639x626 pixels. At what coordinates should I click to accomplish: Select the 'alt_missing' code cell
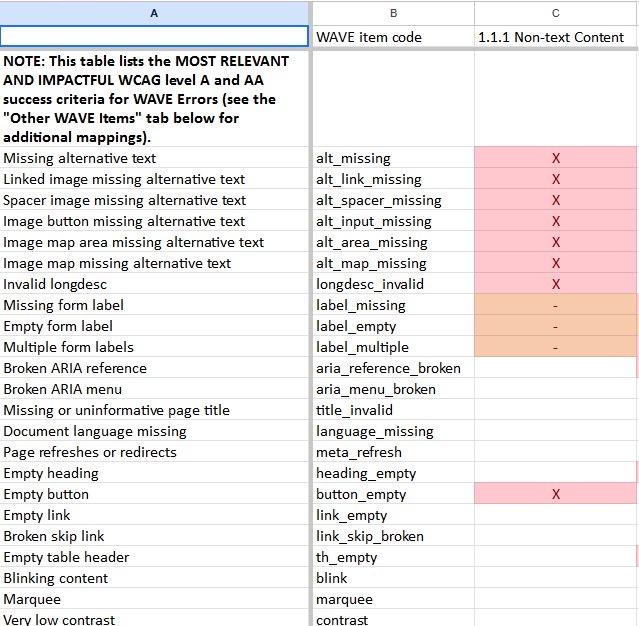pyautogui.click(x=393, y=158)
